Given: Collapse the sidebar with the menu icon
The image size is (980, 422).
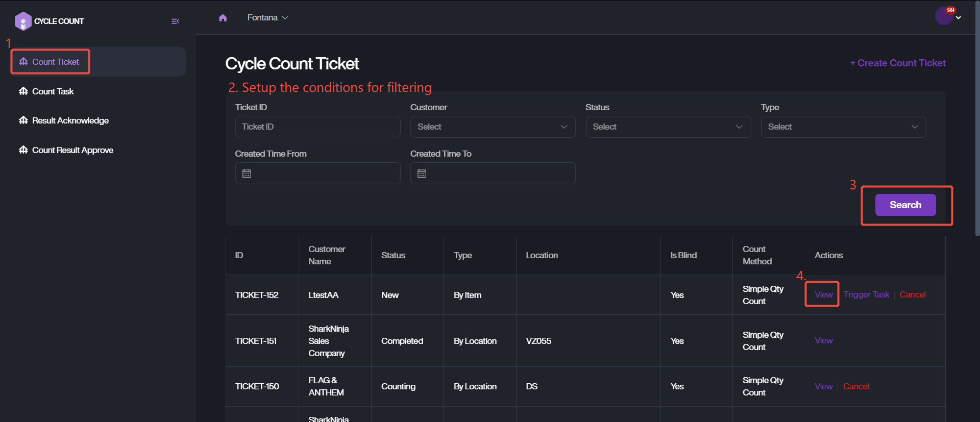Looking at the screenshot, I should (175, 21).
